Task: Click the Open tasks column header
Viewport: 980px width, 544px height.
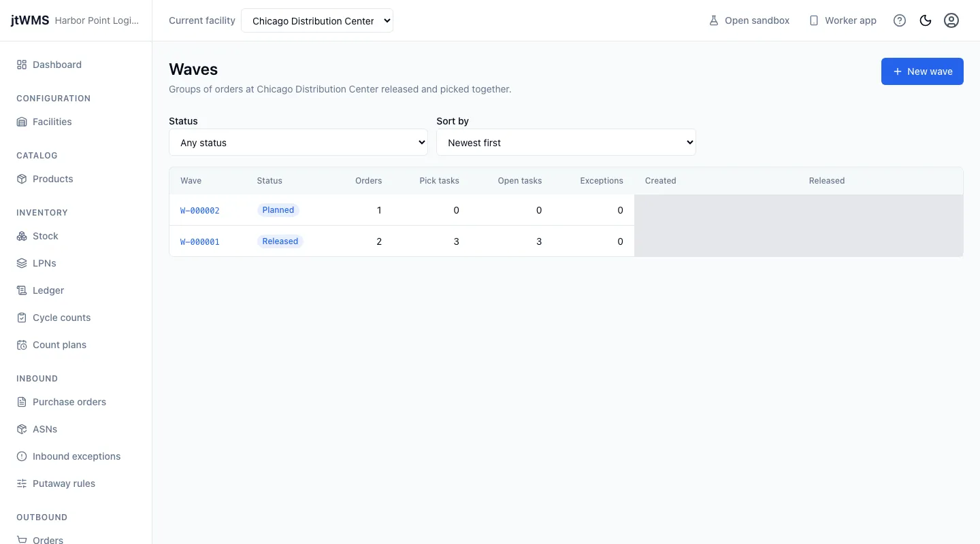Action: [520, 181]
